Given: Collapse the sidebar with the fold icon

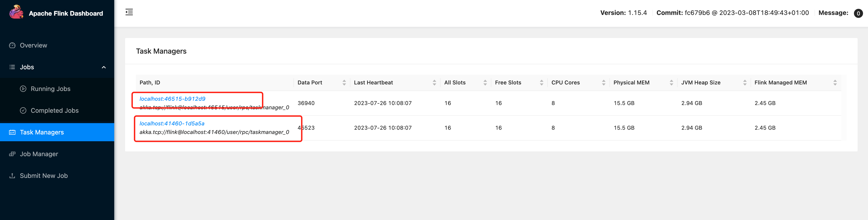Looking at the screenshot, I should pos(129,12).
